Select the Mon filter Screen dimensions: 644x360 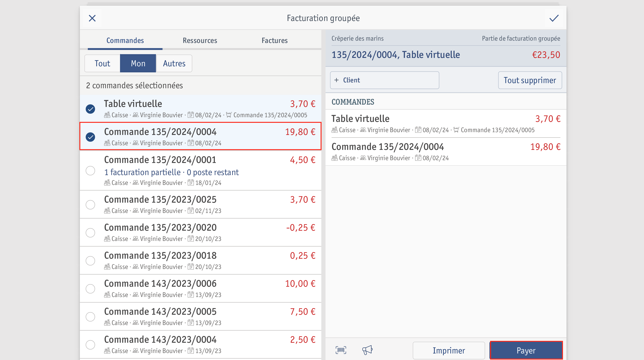[x=138, y=64]
